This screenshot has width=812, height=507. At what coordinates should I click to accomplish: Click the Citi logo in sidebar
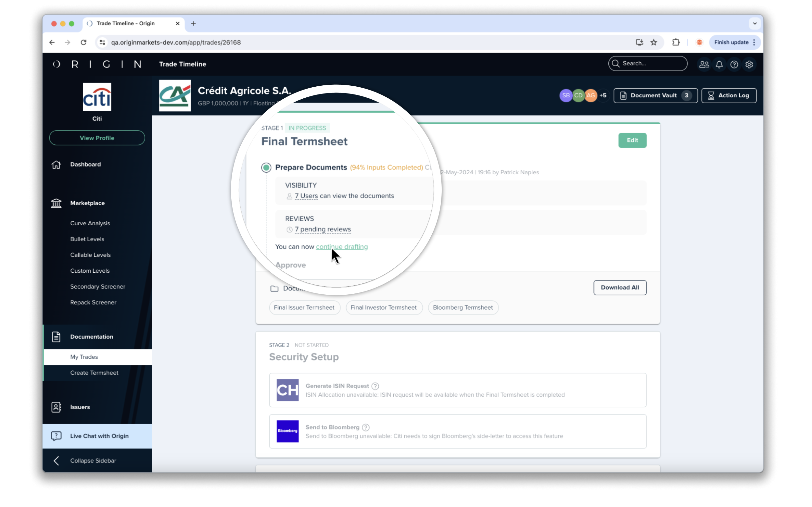click(97, 97)
